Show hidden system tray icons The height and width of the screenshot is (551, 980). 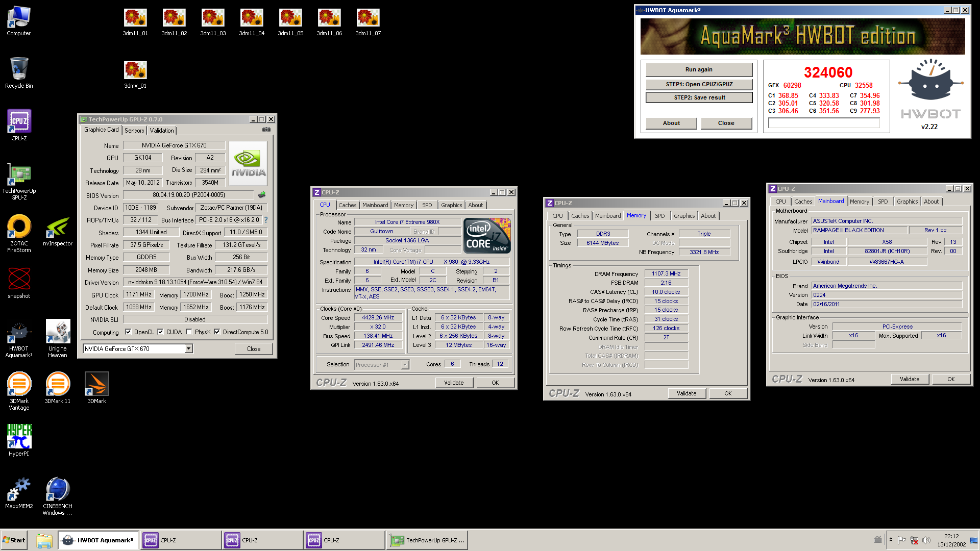click(891, 540)
